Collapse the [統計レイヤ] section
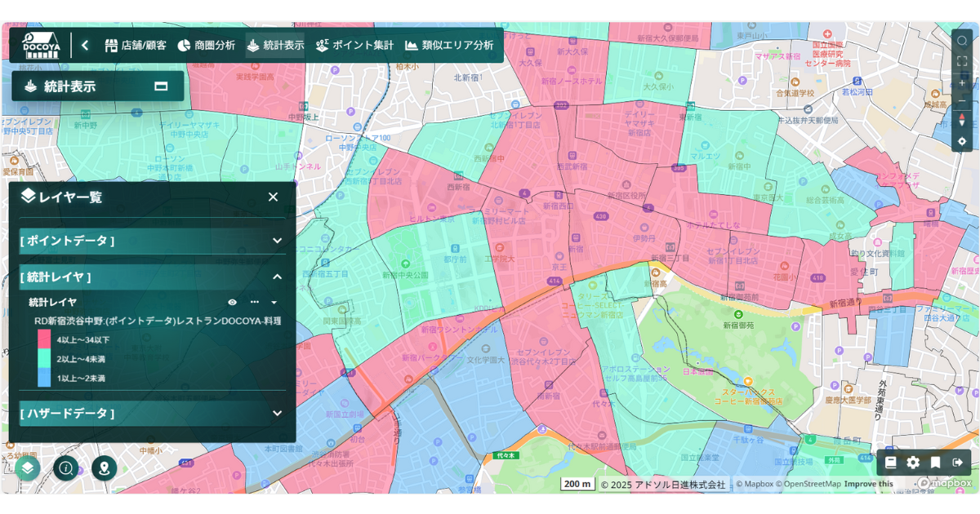This screenshot has height=514, width=980. [x=277, y=277]
